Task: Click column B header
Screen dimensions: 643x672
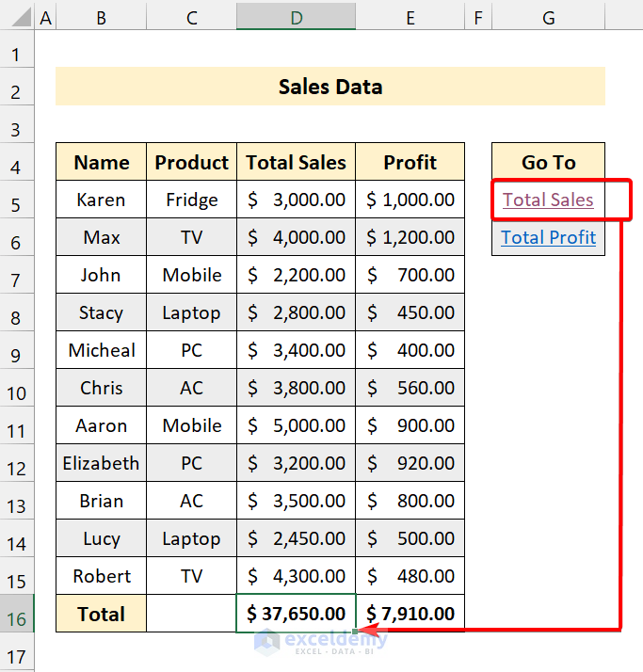Action: (x=101, y=16)
